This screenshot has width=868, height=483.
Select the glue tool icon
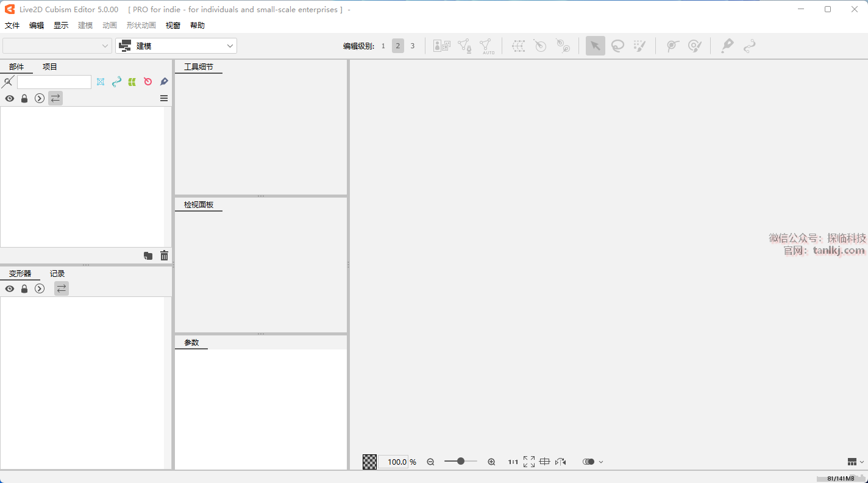click(672, 46)
